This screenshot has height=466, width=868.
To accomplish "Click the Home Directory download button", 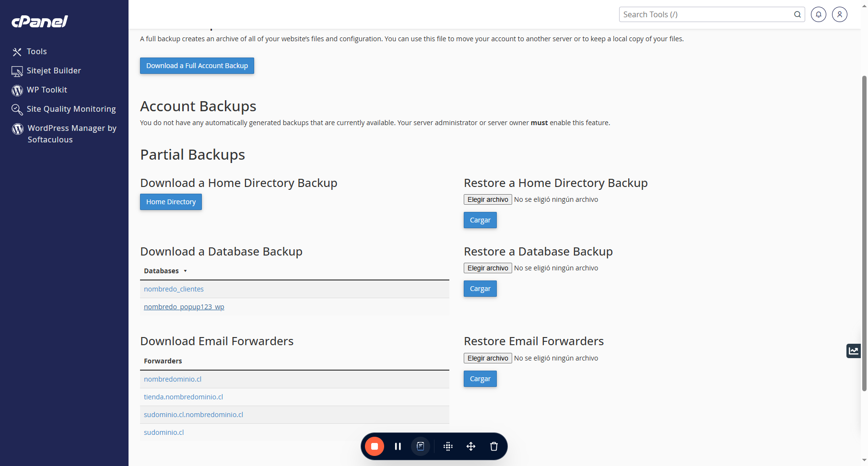I will pos(171,202).
